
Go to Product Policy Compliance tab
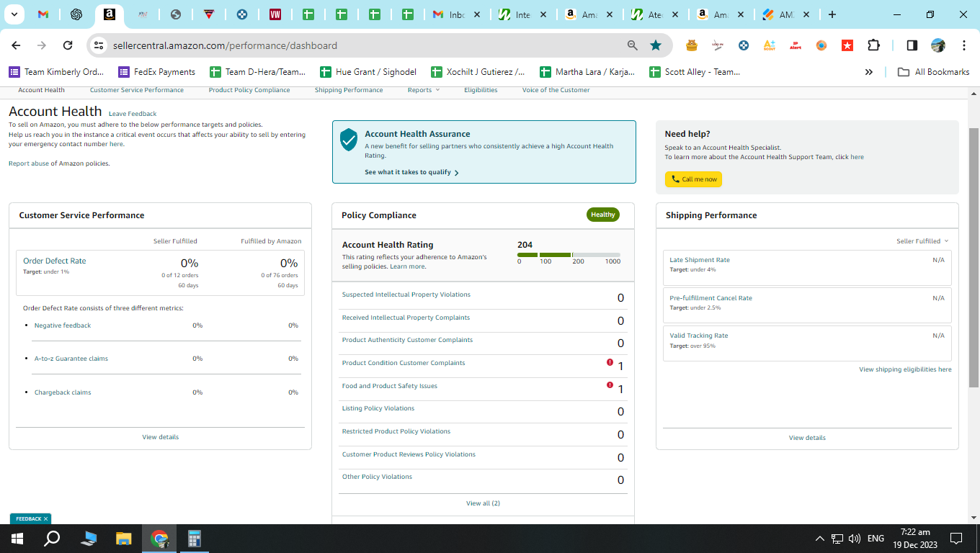[249, 90]
